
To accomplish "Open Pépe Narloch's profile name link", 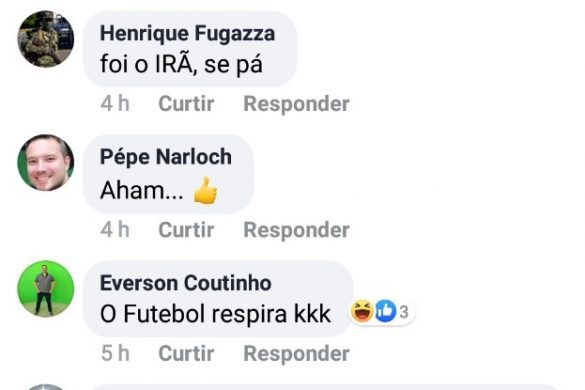I will click(166, 157).
